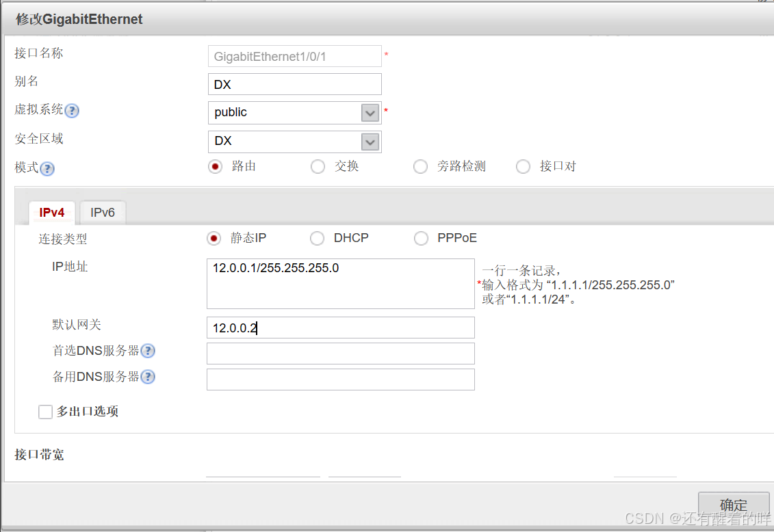The width and height of the screenshot is (774, 532).
Task: Choose 静态IP connection type
Action: coord(214,239)
